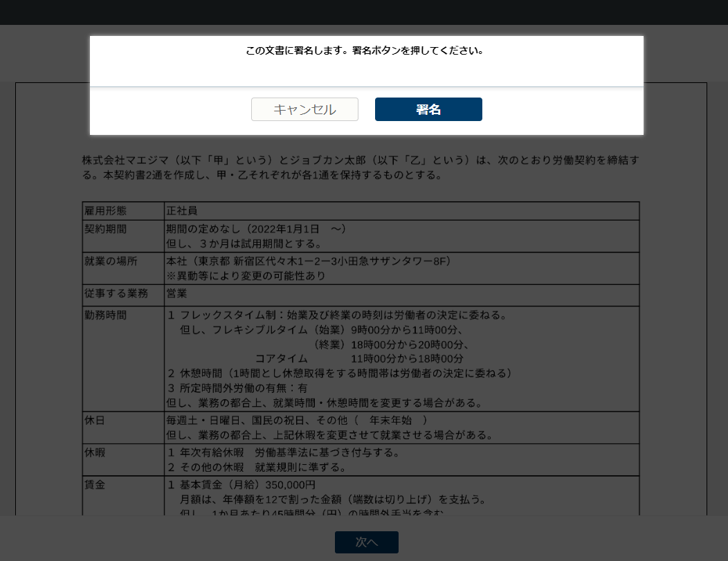
Task: Select the 正社員 cell value
Action: pos(182,211)
